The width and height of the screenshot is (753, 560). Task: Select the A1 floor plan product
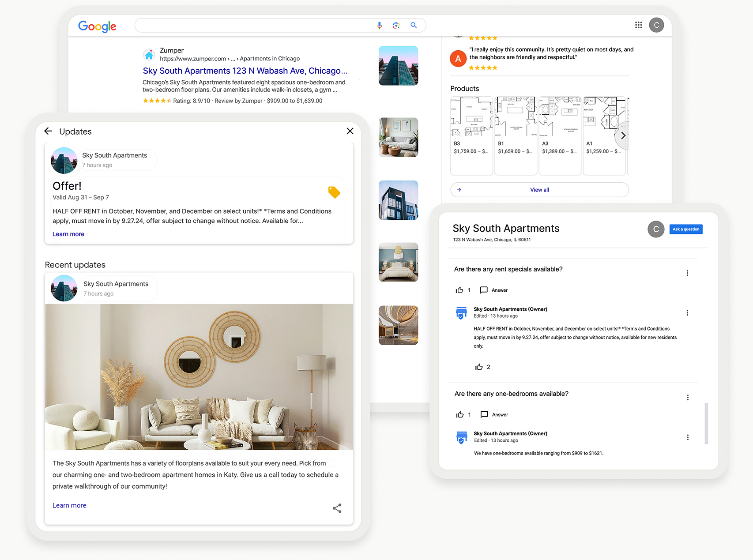coord(604,136)
